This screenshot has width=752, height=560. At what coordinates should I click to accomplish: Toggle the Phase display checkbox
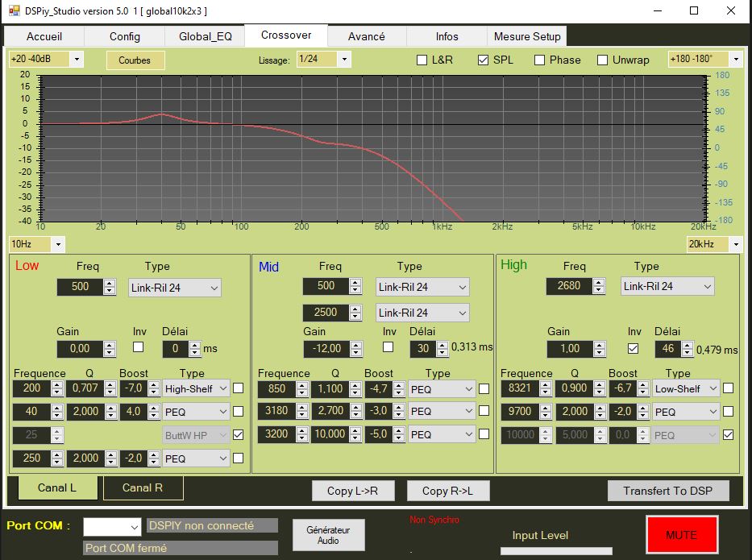539,60
